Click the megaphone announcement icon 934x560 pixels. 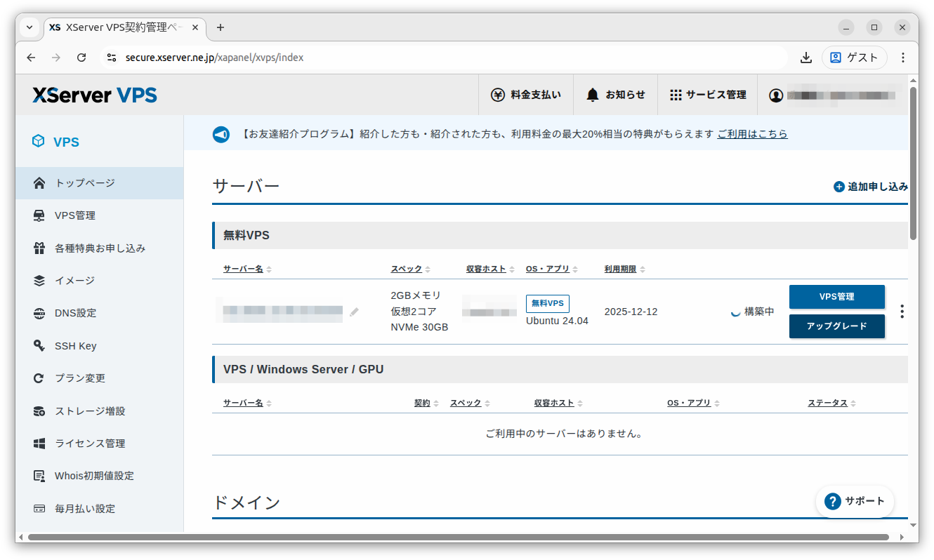pyautogui.click(x=221, y=133)
